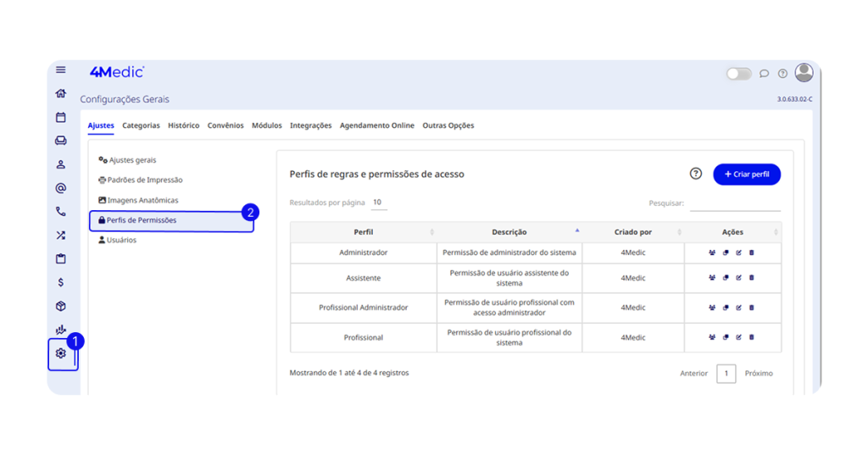Edit the Assistente profile with pencil icon
Image resolution: width=868 pixels, height=455 pixels.
click(x=738, y=278)
